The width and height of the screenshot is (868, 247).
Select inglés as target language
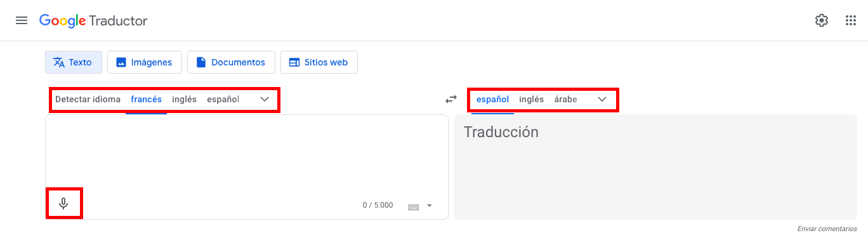point(531,99)
